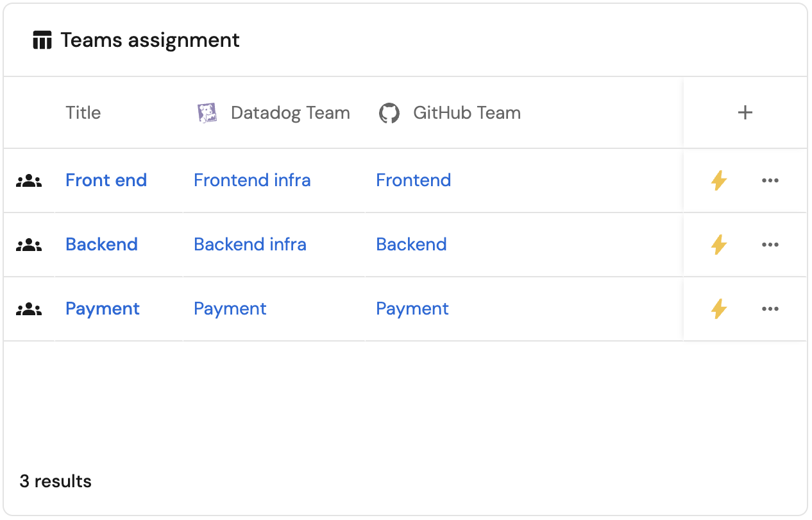The height and width of the screenshot is (520, 812).
Task: Click the team icon beside Front end
Action: [29, 181]
